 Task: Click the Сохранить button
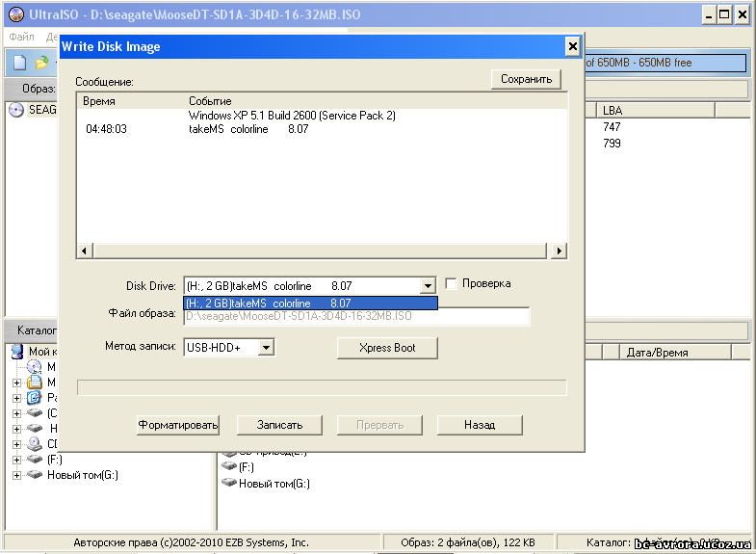[x=526, y=79]
